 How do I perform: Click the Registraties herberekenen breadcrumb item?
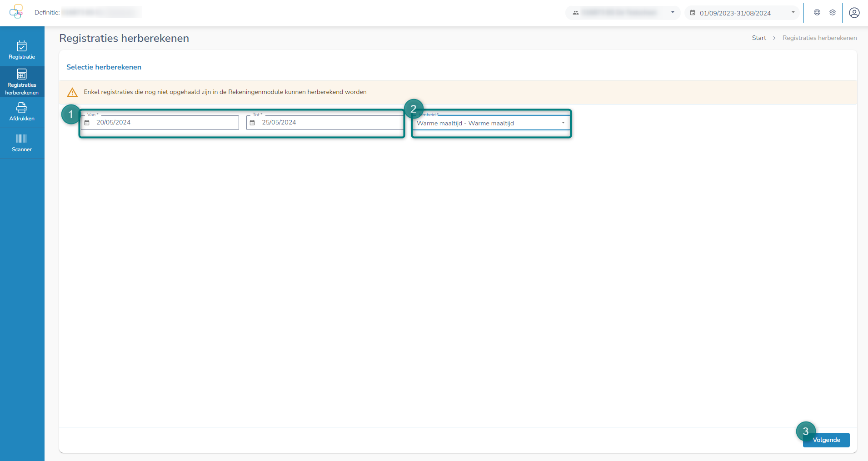pyautogui.click(x=819, y=38)
